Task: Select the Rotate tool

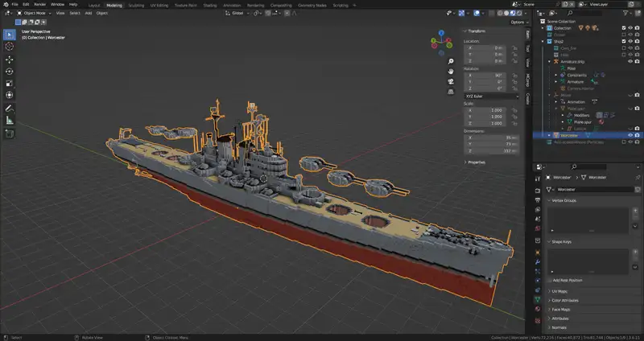Action: [x=10, y=72]
